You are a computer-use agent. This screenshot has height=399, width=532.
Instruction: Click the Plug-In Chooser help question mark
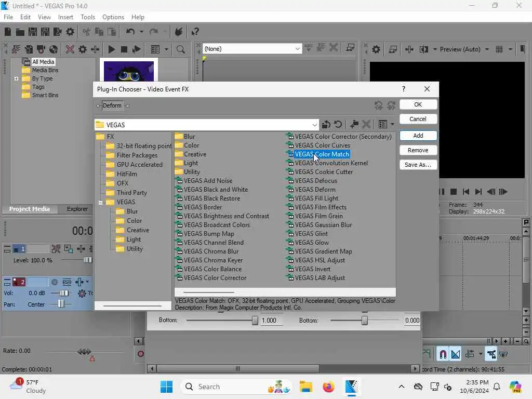[403, 89]
